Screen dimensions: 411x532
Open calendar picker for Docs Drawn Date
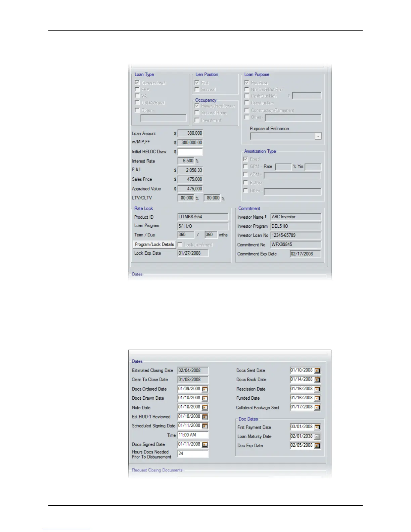coord(205,398)
